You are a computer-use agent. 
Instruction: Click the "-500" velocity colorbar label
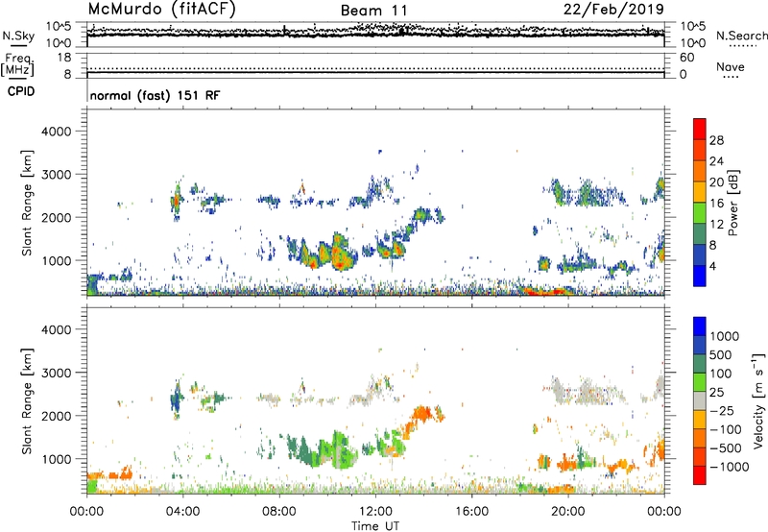tap(725, 448)
